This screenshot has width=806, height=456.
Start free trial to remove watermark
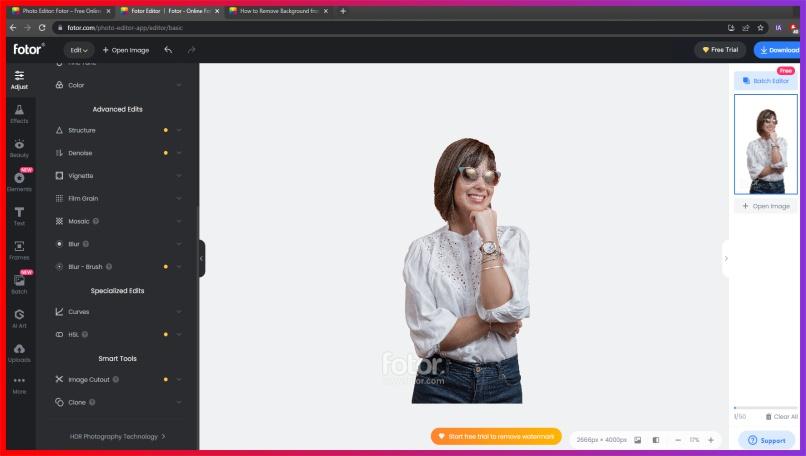pos(496,436)
